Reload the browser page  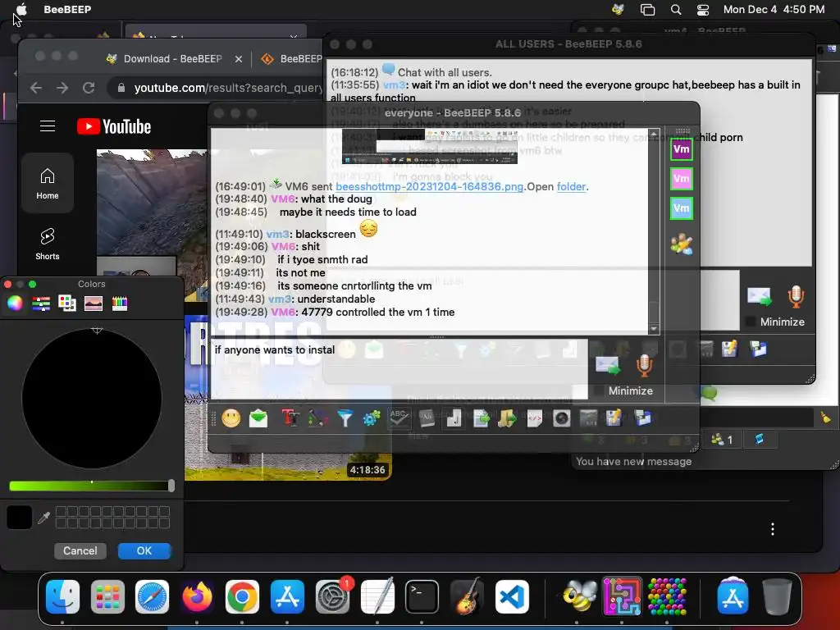(89, 88)
